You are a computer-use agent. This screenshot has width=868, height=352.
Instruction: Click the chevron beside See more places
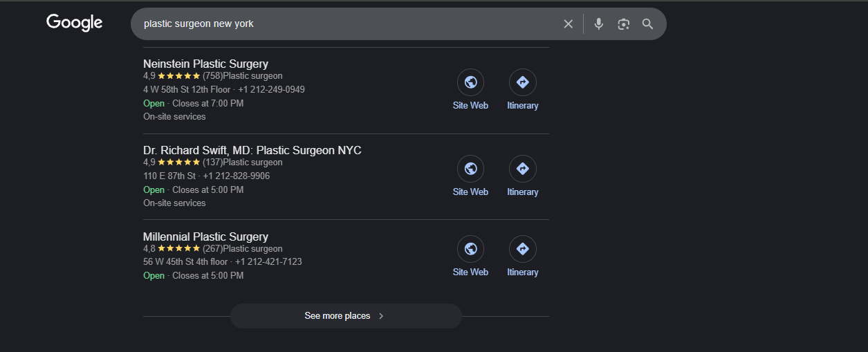(x=381, y=316)
